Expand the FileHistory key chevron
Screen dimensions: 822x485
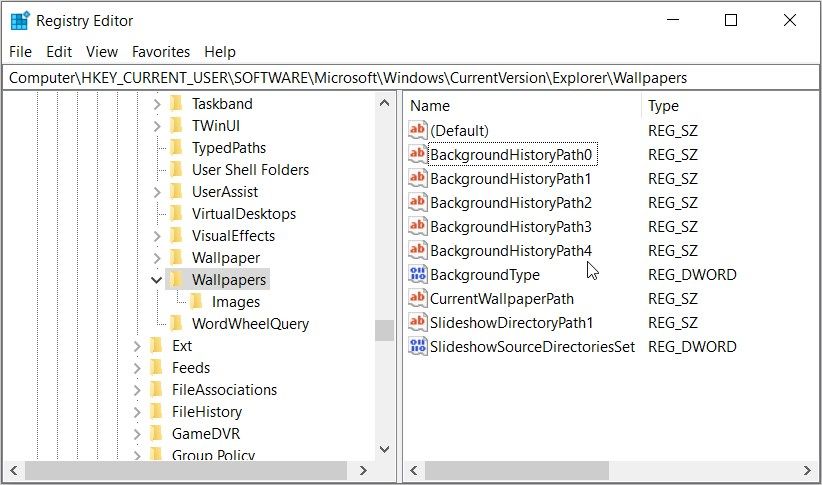(137, 412)
